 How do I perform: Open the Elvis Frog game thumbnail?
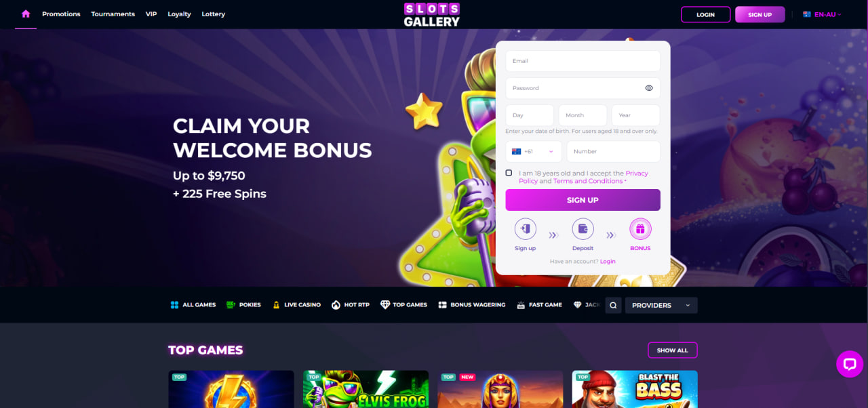click(366, 389)
